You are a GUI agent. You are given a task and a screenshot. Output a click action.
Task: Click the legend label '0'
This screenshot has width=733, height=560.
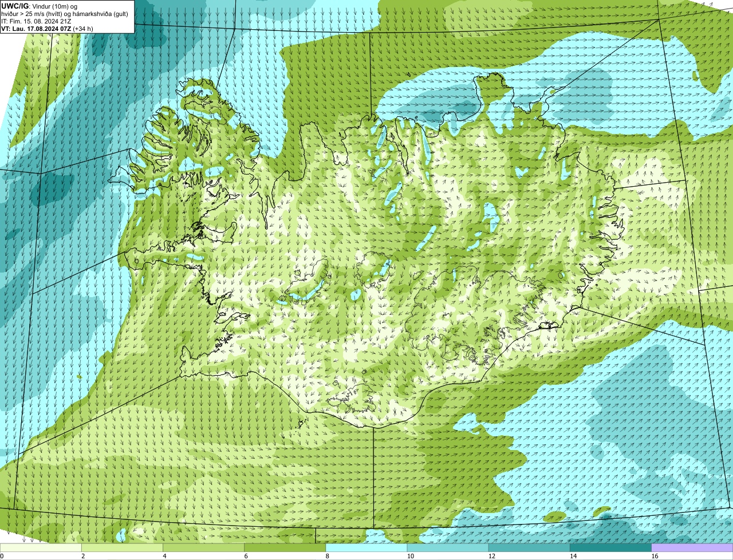[x=2, y=556]
